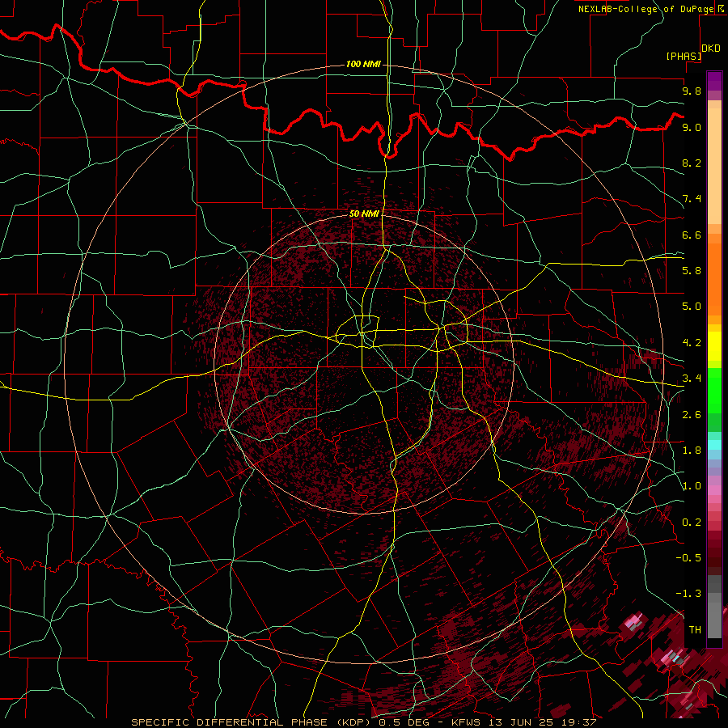Select the 1.0 scale value

(692, 486)
